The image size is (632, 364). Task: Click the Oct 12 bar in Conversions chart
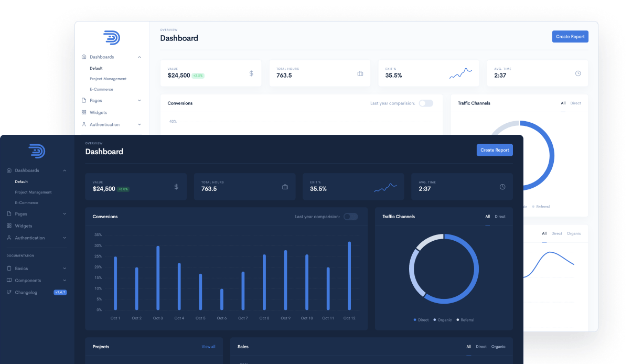click(x=349, y=275)
